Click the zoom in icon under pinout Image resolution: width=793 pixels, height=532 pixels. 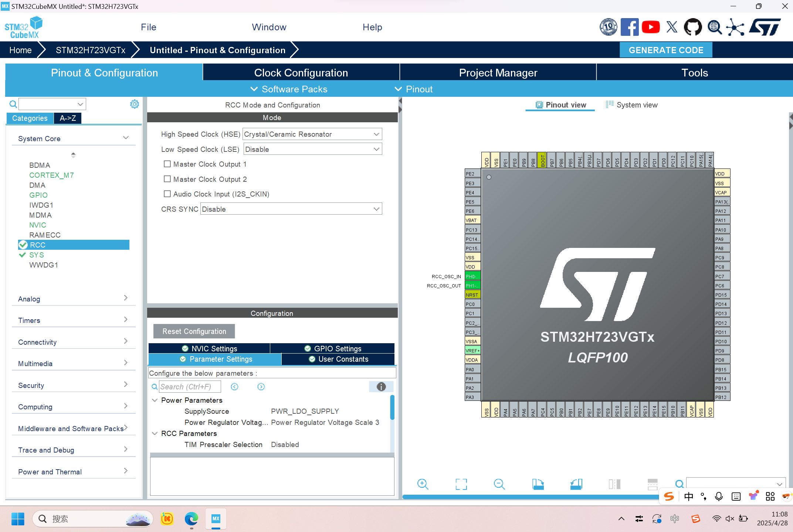[423, 484]
